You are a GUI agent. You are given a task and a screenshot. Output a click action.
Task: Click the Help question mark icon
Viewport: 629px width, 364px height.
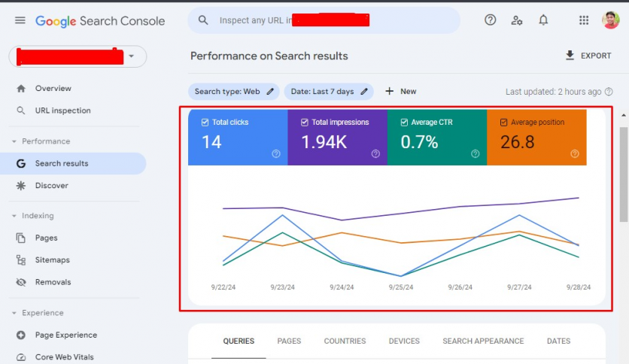pos(491,20)
